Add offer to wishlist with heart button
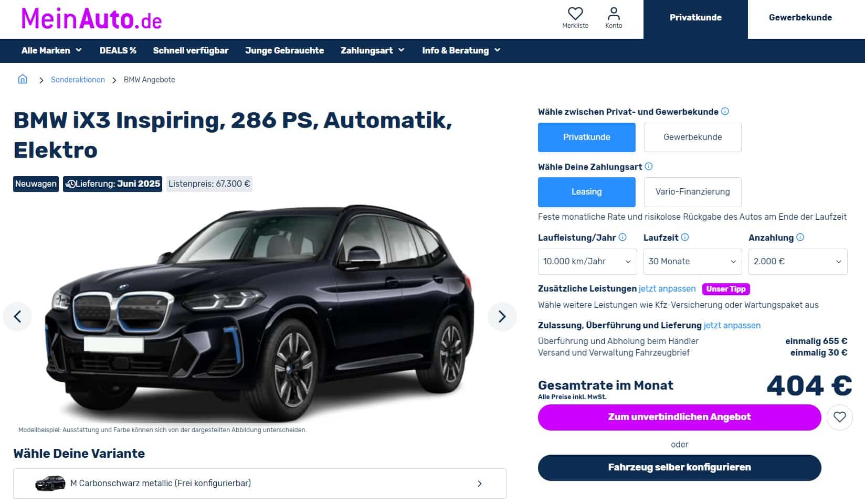 point(840,417)
